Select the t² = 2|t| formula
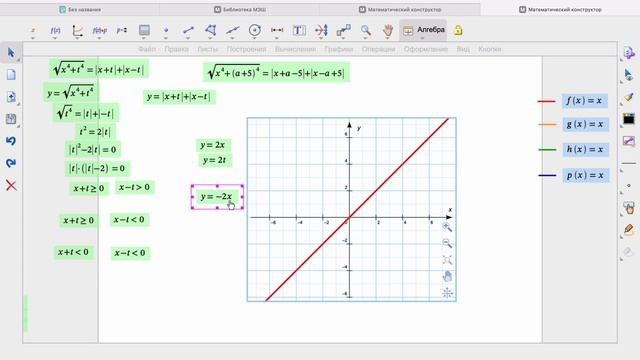The height and width of the screenshot is (360, 640). coord(95,132)
